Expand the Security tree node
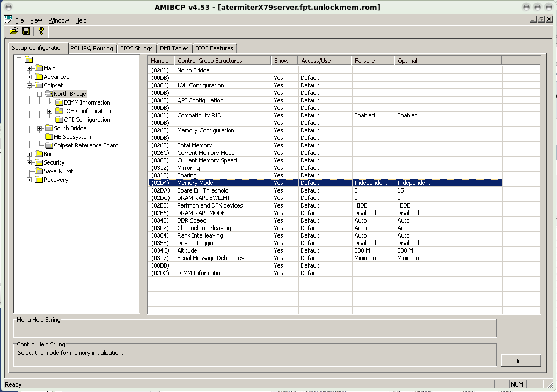 click(29, 162)
